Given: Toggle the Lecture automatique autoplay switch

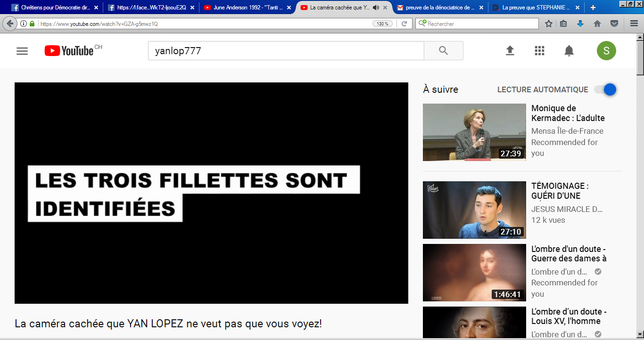Looking at the screenshot, I should coord(605,89).
